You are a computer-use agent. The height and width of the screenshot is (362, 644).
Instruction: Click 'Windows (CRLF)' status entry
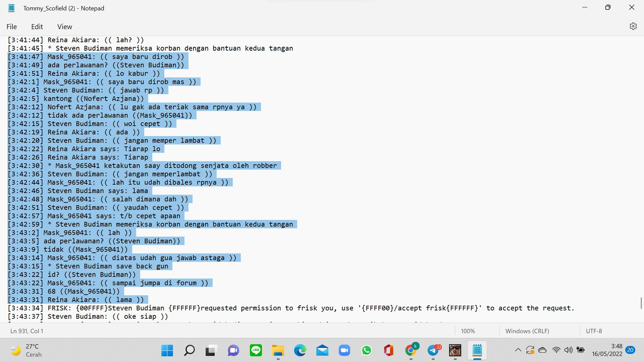[x=527, y=331]
